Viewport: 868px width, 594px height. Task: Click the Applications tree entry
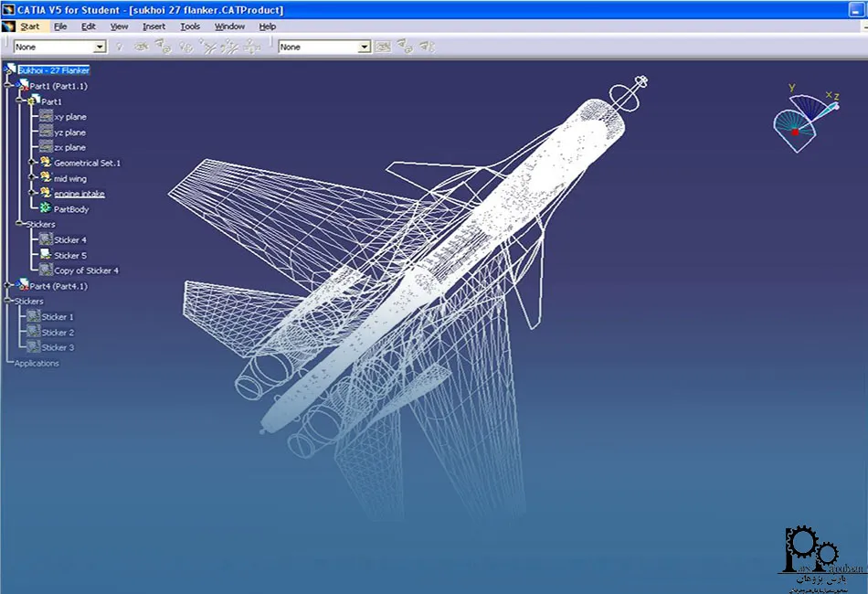point(37,363)
